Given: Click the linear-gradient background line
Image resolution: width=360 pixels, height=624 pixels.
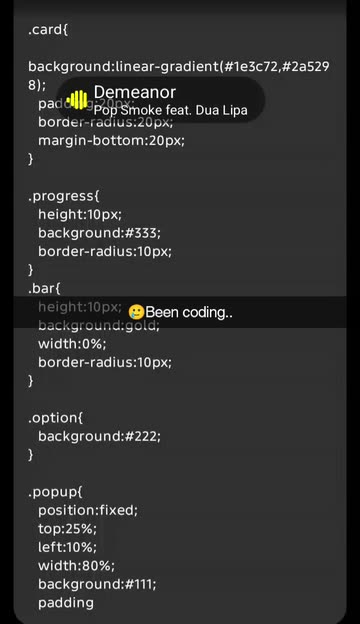Looking at the screenshot, I should click(x=179, y=75).
